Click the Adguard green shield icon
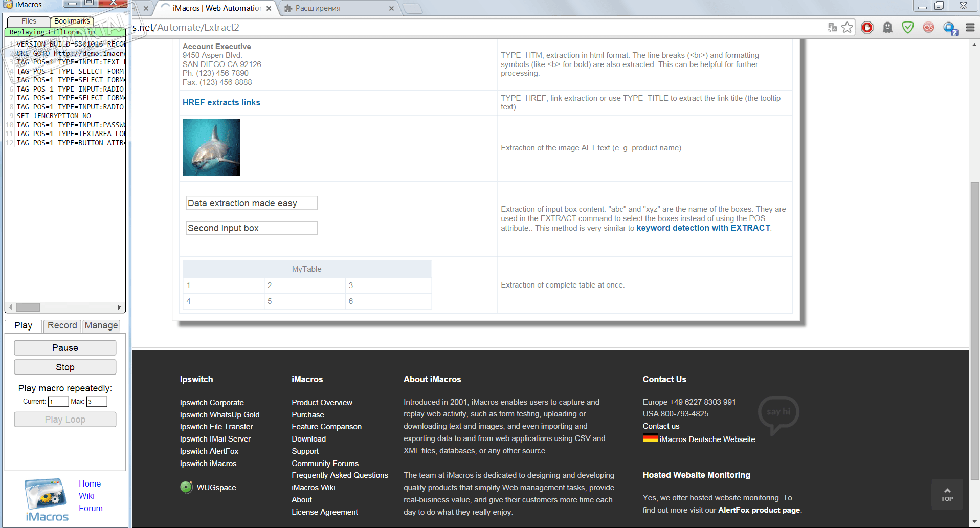Viewport: 980px width, 528px height. (x=908, y=27)
